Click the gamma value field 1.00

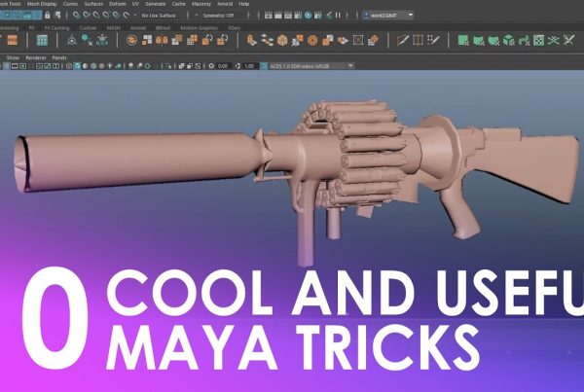249,66
